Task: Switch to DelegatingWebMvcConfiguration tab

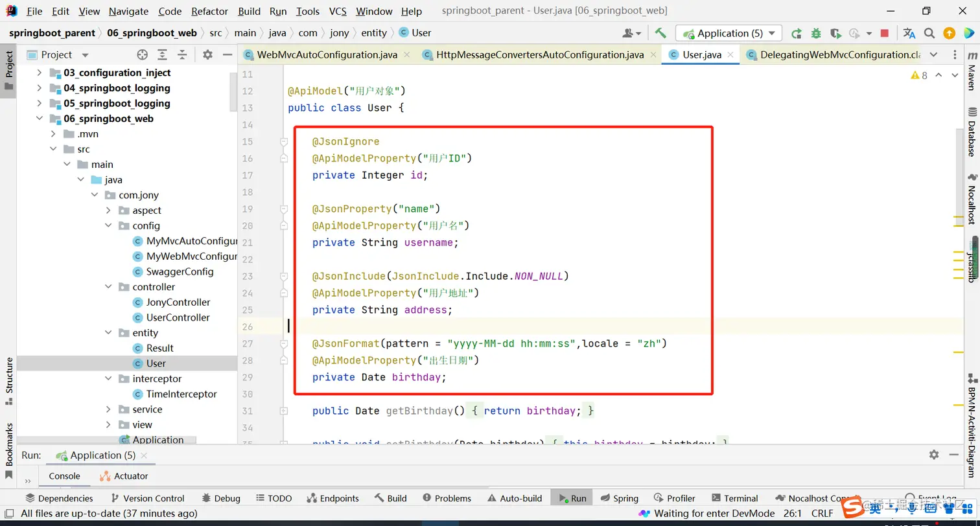Action: click(x=833, y=54)
